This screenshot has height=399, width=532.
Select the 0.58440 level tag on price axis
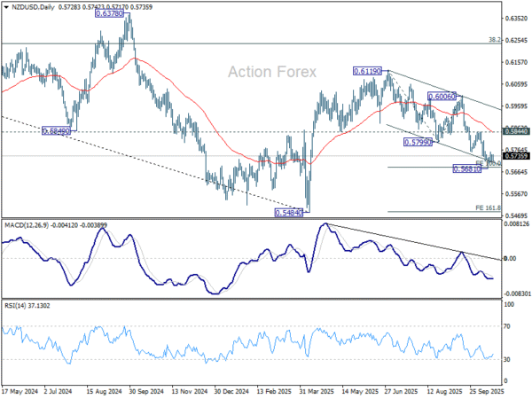click(x=517, y=131)
